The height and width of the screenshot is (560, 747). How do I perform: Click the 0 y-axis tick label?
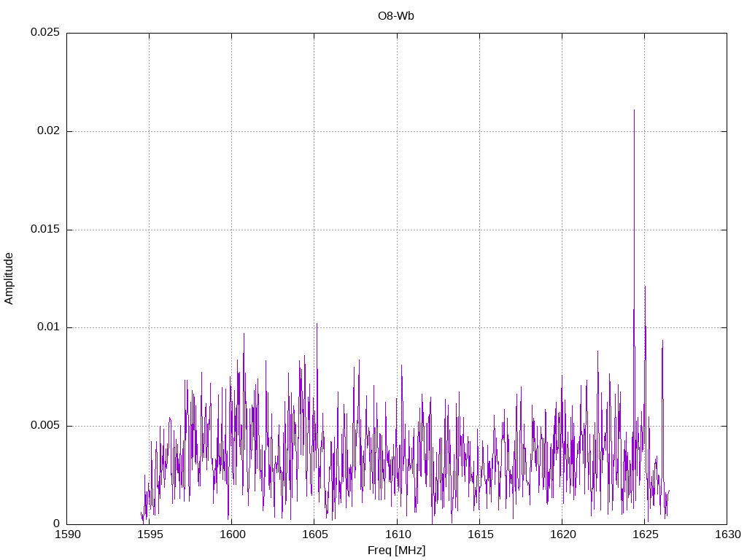pos(57,524)
